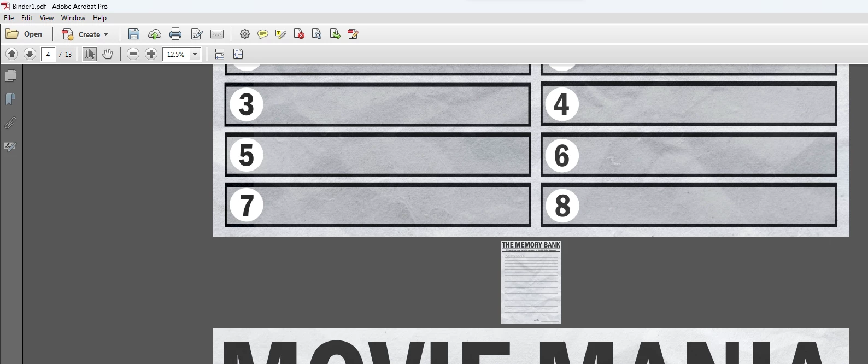Print the document with printer icon
The width and height of the screenshot is (868, 364).
point(175,34)
